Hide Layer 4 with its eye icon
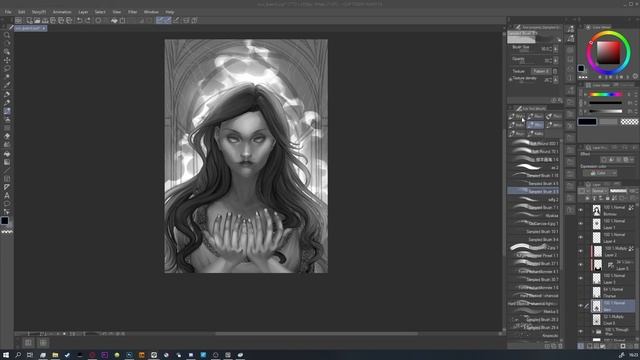The width and height of the screenshot is (640, 360). [x=581, y=237]
